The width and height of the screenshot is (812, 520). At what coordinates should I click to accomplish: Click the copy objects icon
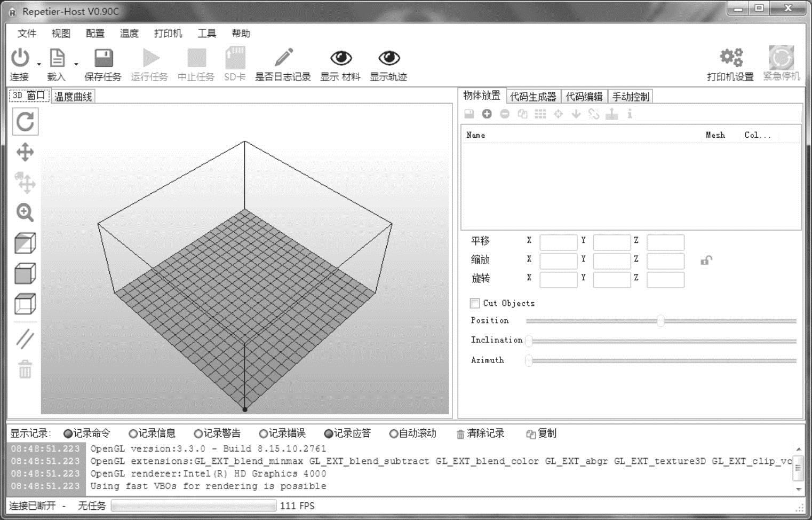click(x=523, y=114)
